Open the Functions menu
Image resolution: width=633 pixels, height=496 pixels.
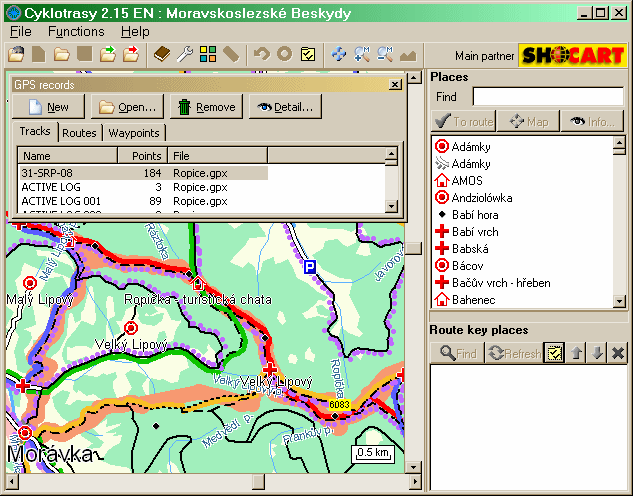(x=76, y=31)
